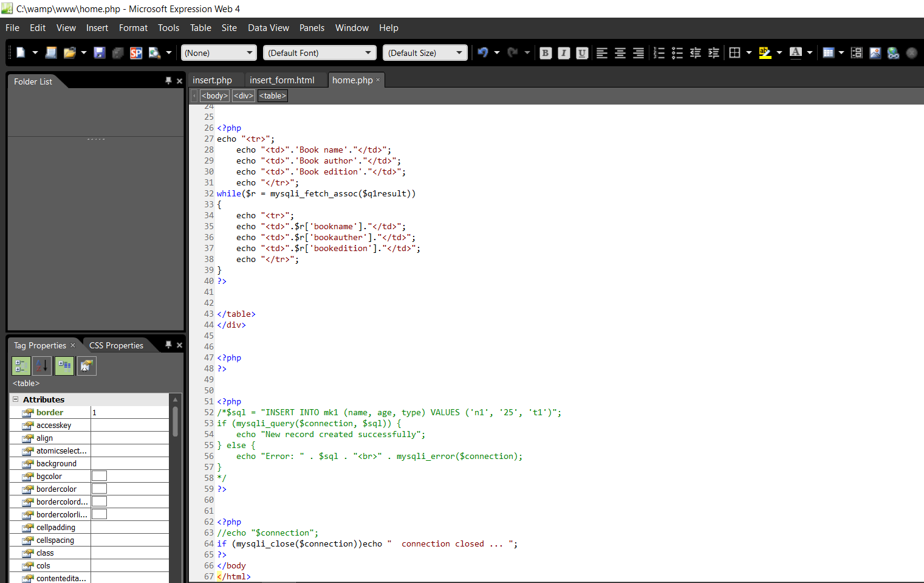The image size is (924, 583).
Task: Switch to the CSS Properties tab
Action: (x=116, y=345)
